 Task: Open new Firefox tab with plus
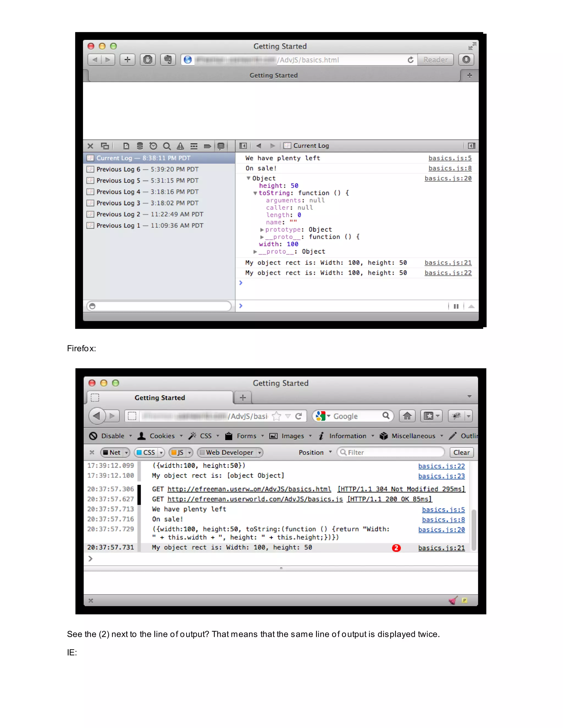243,397
